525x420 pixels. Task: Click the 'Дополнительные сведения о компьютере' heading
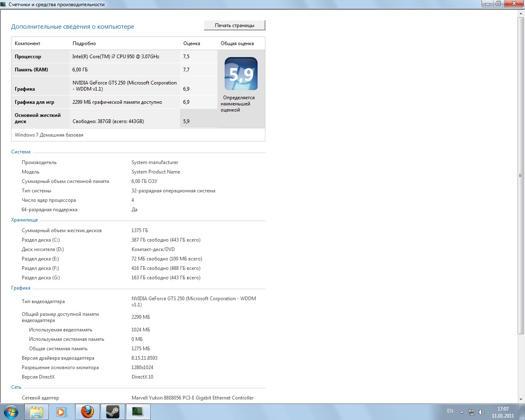(x=73, y=27)
